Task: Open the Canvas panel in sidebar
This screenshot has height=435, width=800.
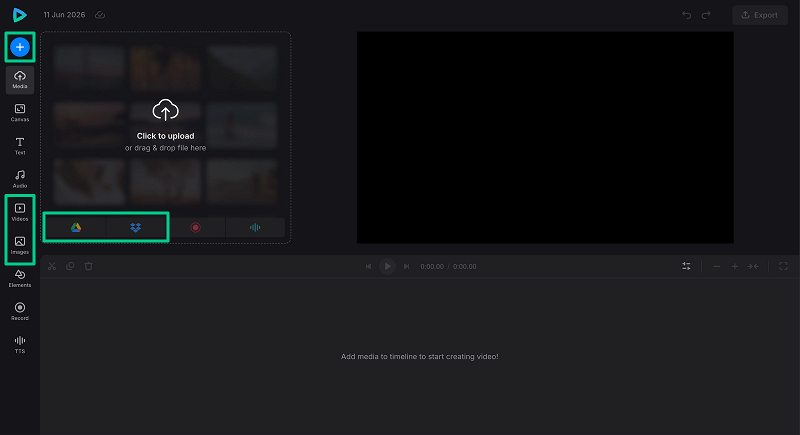Action: coord(20,113)
